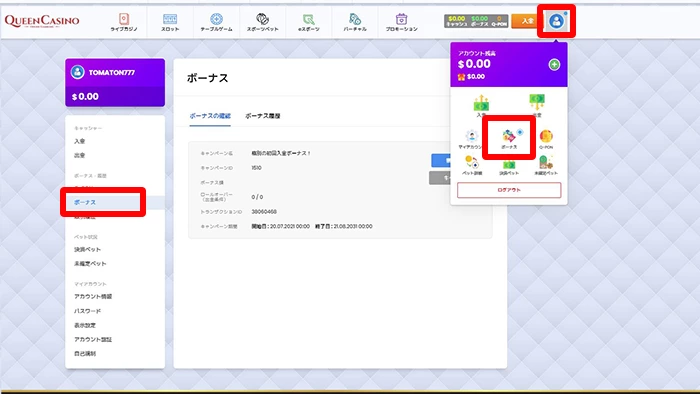The image size is (700, 394).
Task: Select ボーナス icon in account popup
Action: (x=509, y=138)
